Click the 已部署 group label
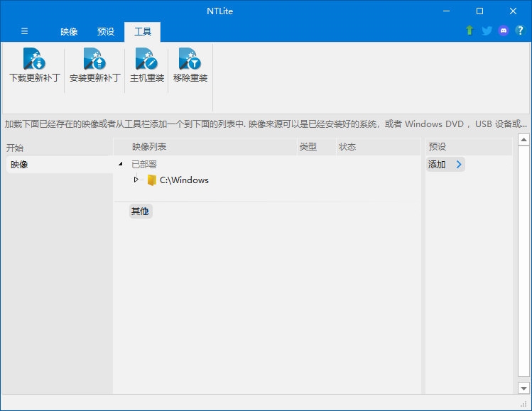Viewport: 532px width, 411px height. tap(144, 165)
